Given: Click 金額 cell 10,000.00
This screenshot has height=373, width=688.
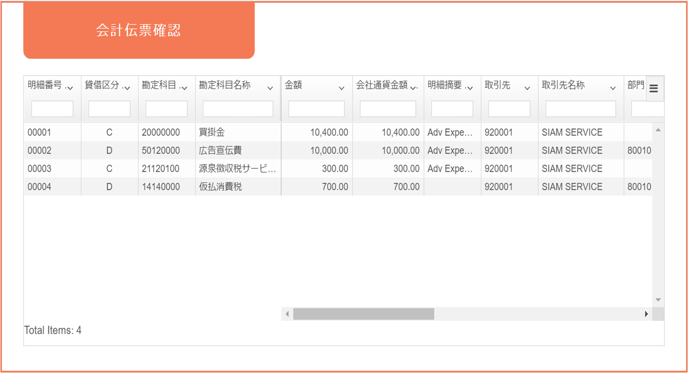Looking at the screenshot, I should point(329,151).
